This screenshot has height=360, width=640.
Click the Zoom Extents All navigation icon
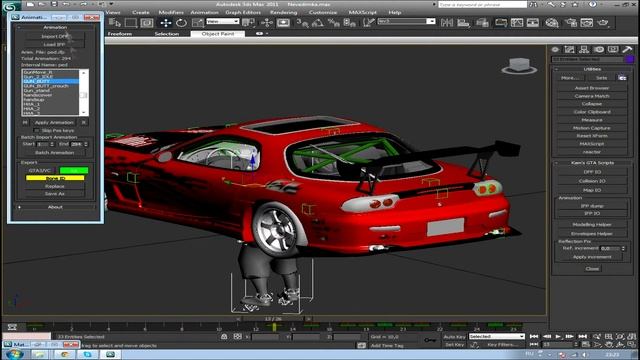coord(631,336)
